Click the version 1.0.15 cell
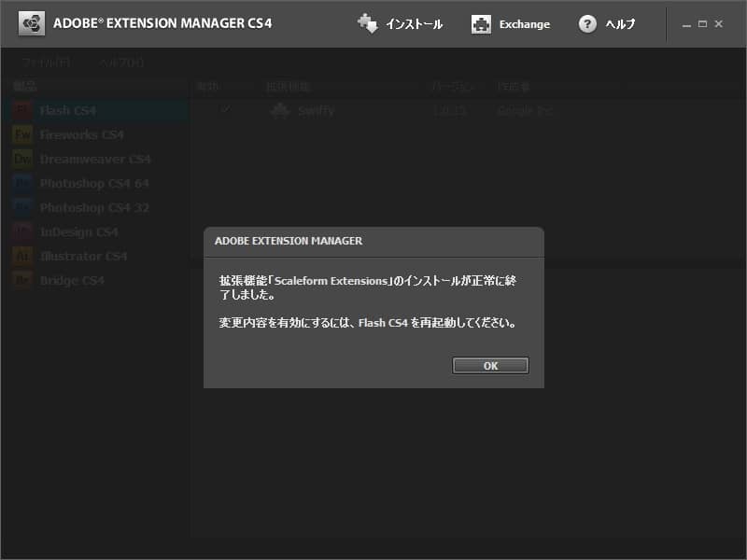The image size is (747, 560). [x=449, y=111]
